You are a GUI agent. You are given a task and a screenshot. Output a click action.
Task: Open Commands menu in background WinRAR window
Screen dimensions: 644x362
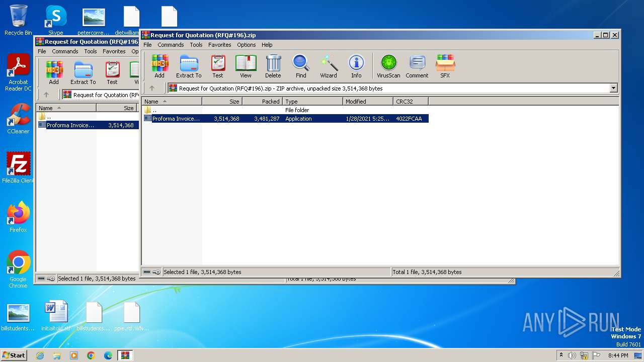[x=65, y=51]
